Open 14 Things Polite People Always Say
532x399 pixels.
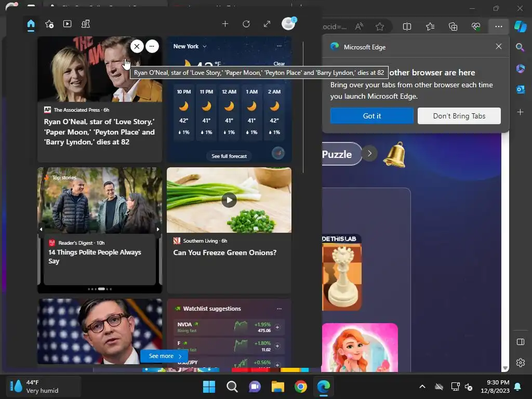click(x=95, y=257)
